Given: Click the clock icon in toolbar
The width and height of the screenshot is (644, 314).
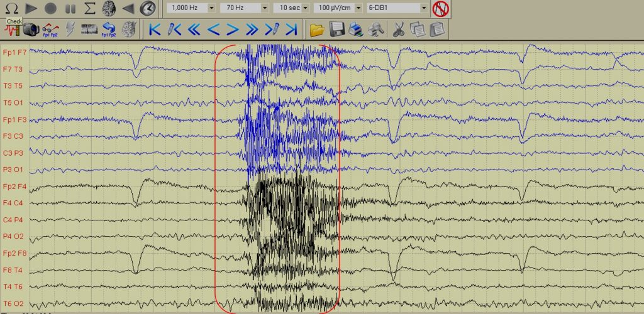Looking at the screenshot, I should [x=148, y=9].
